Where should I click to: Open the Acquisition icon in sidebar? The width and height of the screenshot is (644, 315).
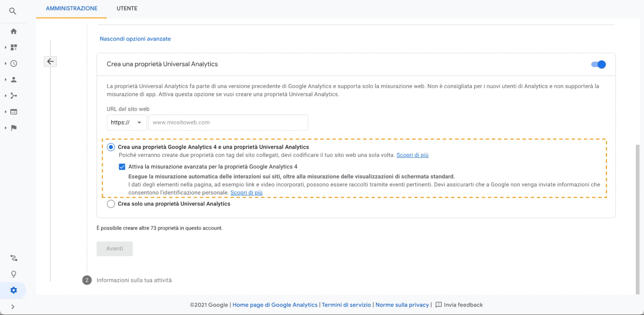[x=14, y=96]
